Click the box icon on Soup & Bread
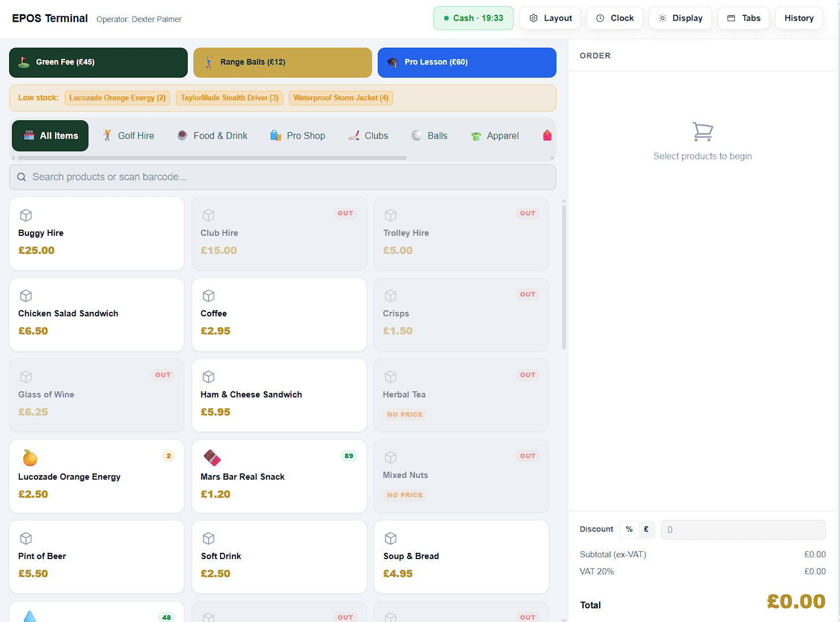The height and width of the screenshot is (622, 840). pyautogui.click(x=391, y=538)
